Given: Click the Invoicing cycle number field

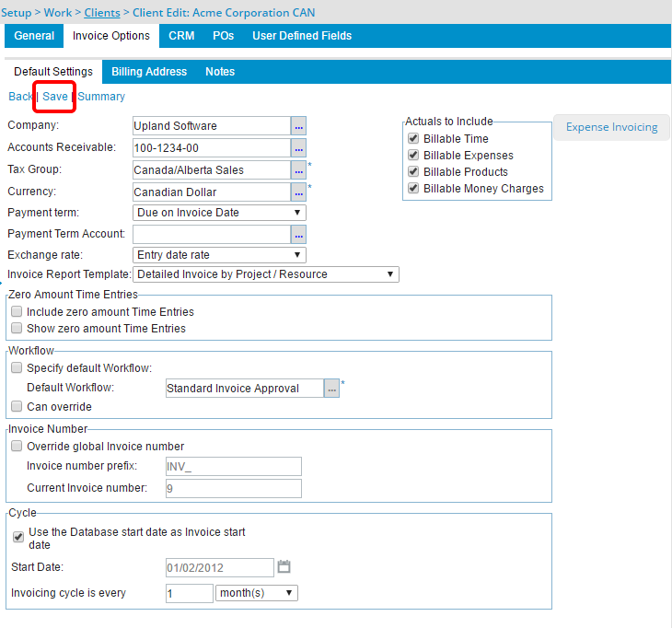Looking at the screenshot, I should pyautogui.click(x=189, y=593).
